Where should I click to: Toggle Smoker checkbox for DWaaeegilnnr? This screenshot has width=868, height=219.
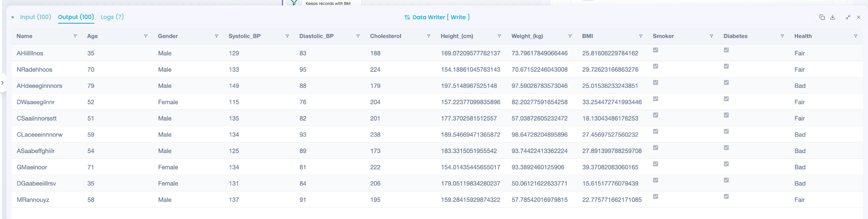click(656, 99)
